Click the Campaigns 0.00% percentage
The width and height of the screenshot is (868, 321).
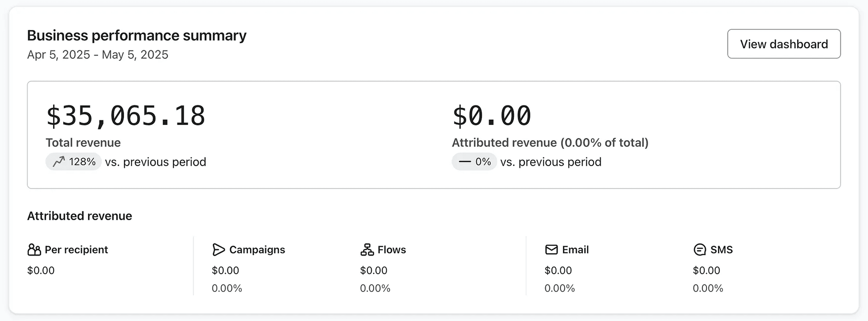(x=227, y=288)
